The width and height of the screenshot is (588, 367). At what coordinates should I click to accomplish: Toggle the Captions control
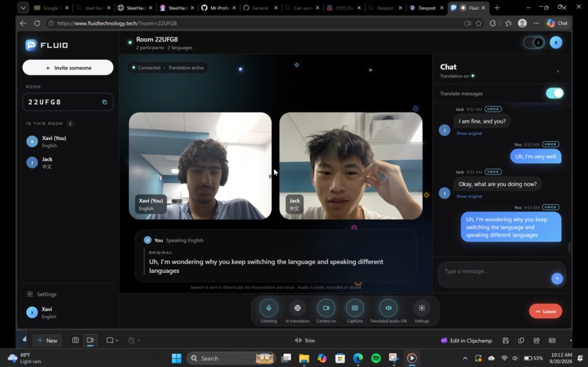[x=355, y=308]
